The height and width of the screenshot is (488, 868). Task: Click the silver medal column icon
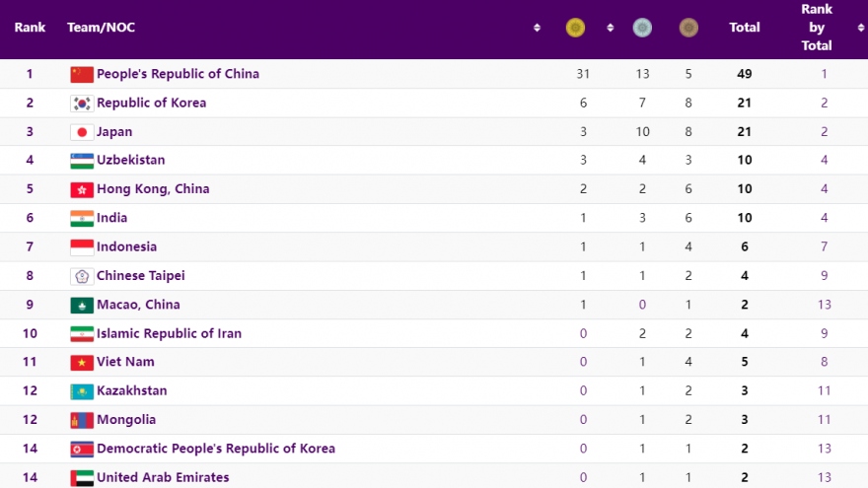(x=642, y=29)
